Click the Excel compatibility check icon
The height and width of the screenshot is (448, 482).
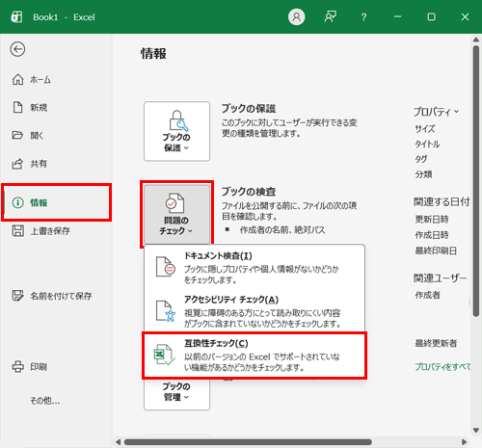[164, 355]
